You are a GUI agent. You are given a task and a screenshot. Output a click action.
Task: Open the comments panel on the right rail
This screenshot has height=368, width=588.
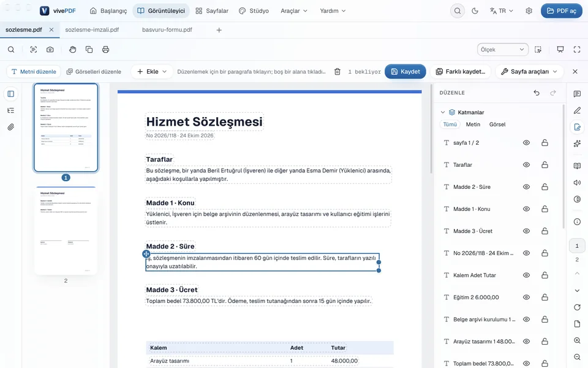pyautogui.click(x=577, y=94)
